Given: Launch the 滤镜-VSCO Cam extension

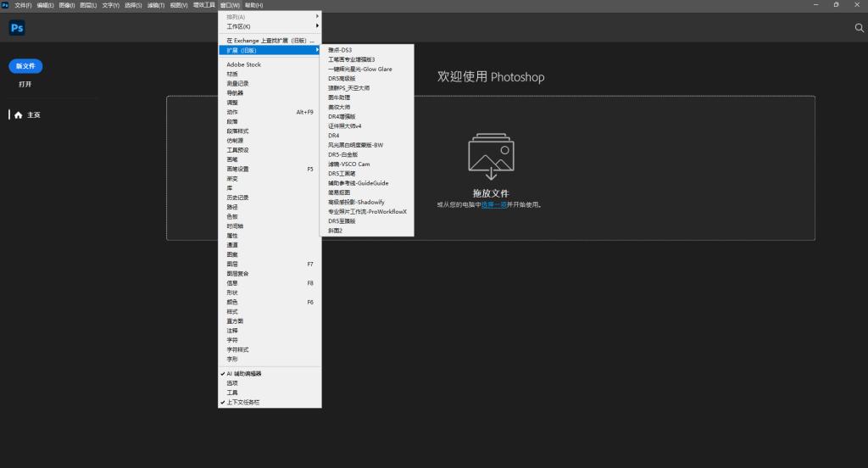Looking at the screenshot, I should (367, 164).
